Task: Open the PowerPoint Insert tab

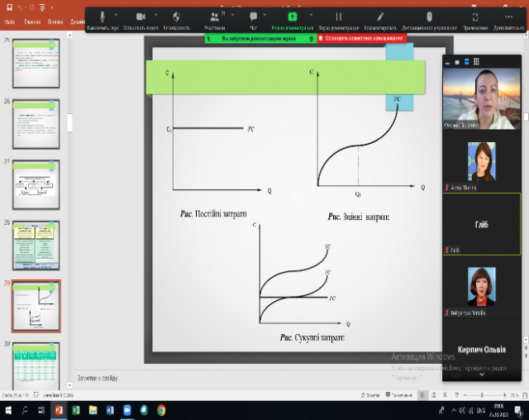Action: point(55,22)
